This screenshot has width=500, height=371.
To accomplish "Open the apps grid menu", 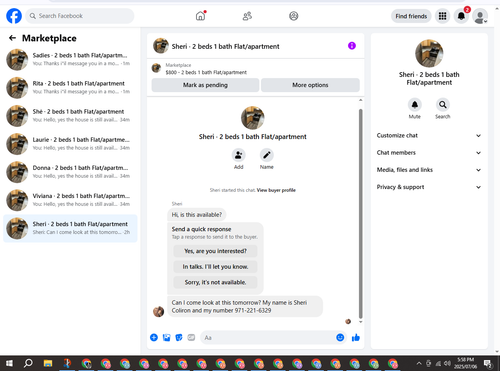I will point(442,16).
